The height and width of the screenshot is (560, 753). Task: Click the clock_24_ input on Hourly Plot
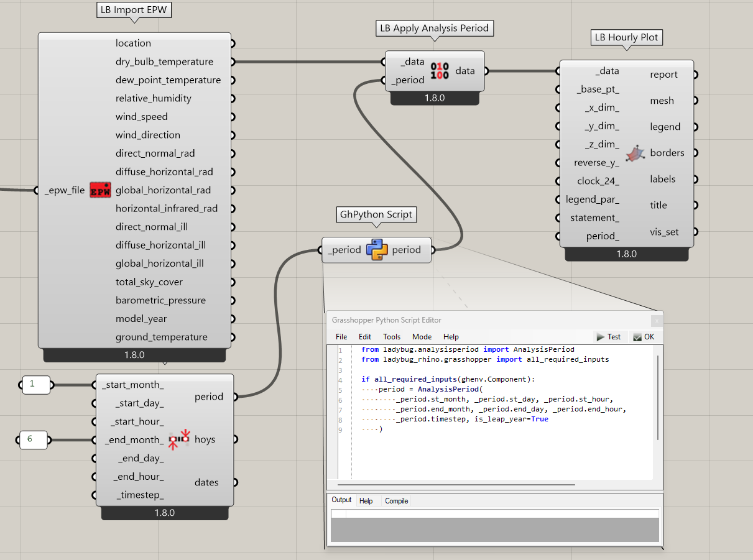point(598,181)
